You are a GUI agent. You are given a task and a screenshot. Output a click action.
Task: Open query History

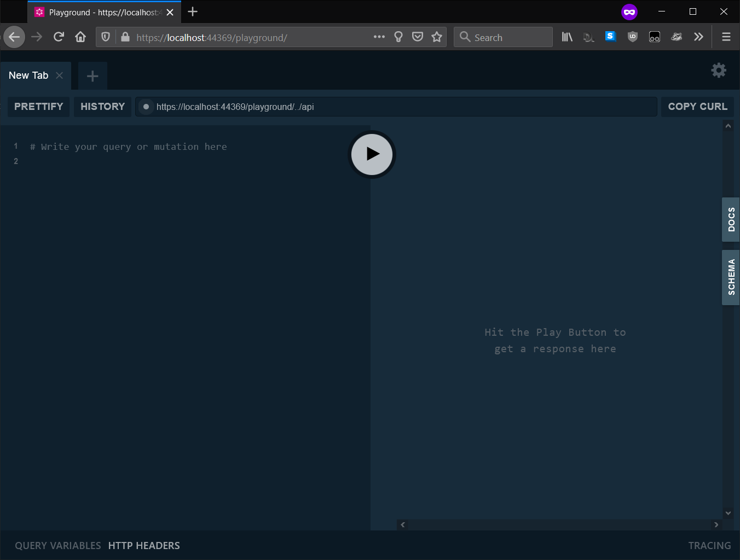(x=102, y=107)
